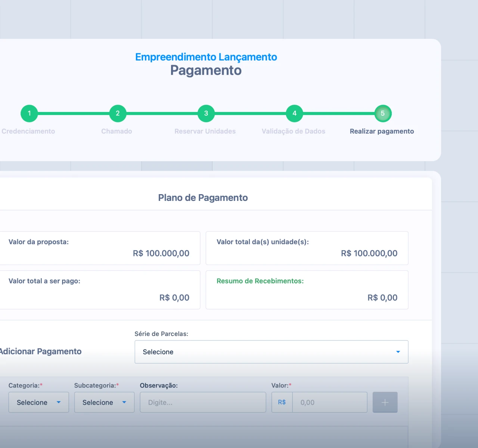Click the 'Resumo de Recebimentos:' label
The height and width of the screenshot is (448, 478).
pyautogui.click(x=260, y=281)
